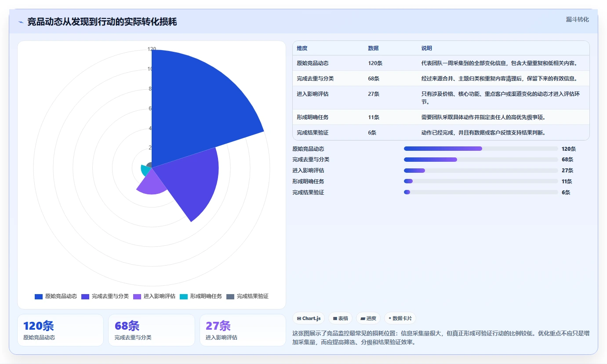The width and height of the screenshot is (607, 364).
Task: Click the 形成明确任务 progress bar
Action: [x=481, y=181]
